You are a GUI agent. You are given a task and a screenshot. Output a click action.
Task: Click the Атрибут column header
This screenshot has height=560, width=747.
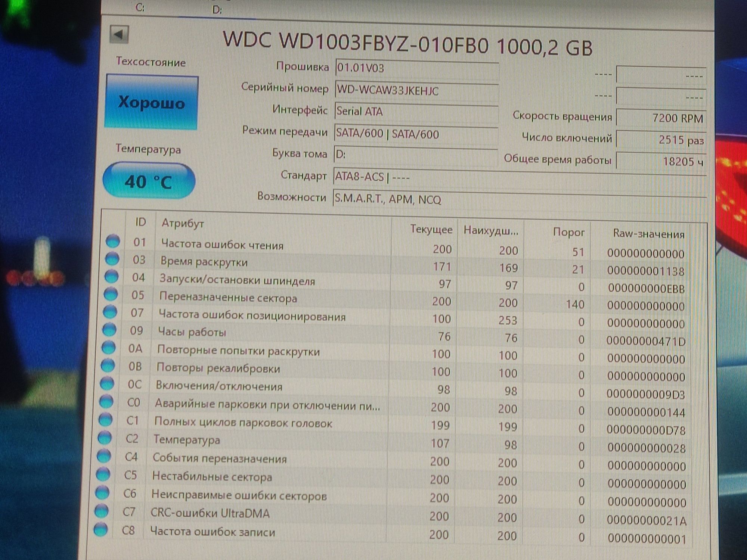[x=183, y=223]
